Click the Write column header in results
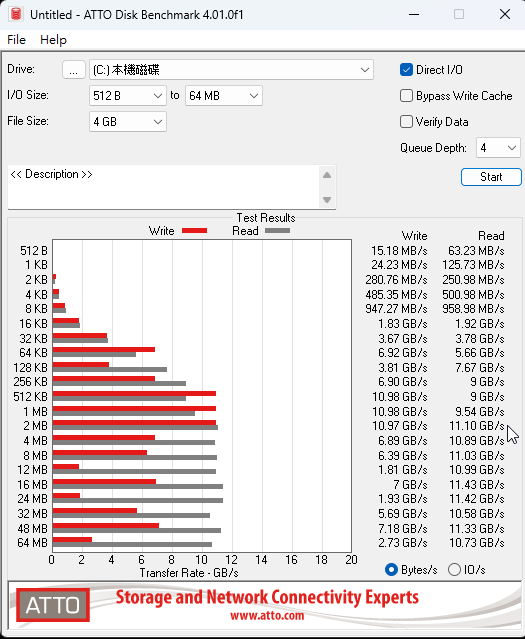 tap(415, 236)
